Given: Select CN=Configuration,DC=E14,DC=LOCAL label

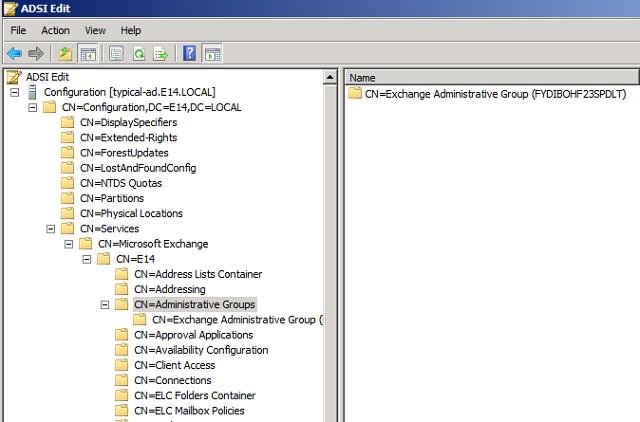Looking at the screenshot, I should [x=151, y=107].
